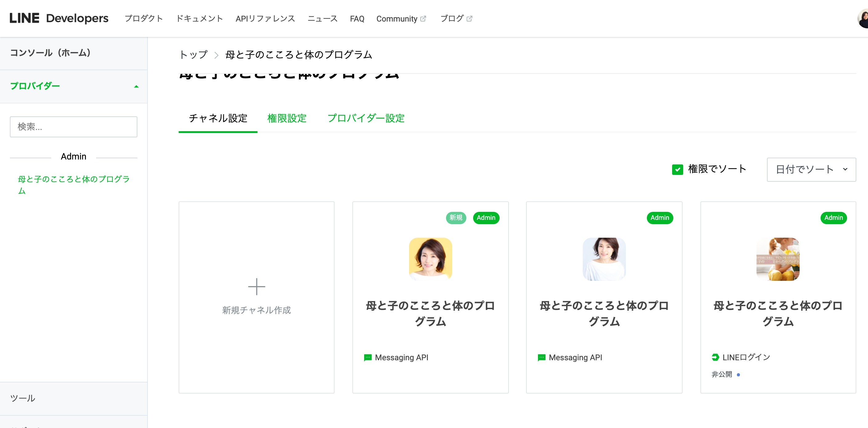Click the channel title on LINEログイン card
Screen dimensions: 868x428
pos(778,313)
